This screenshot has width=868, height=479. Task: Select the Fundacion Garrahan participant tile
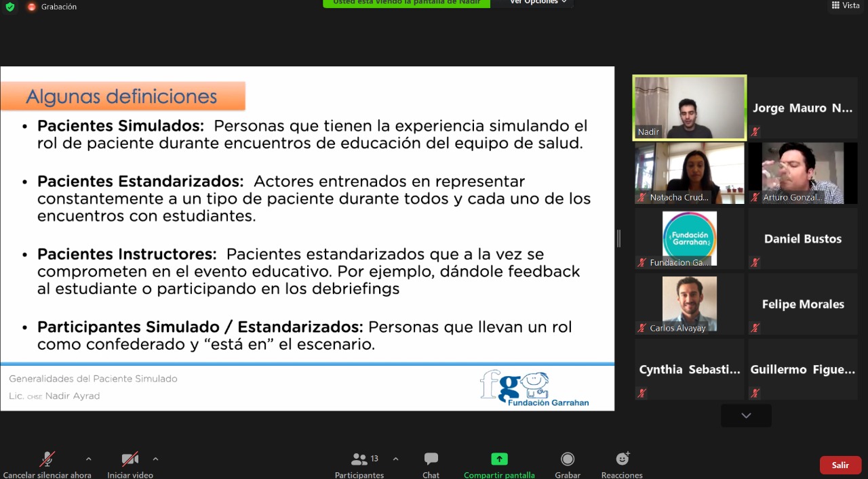tap(690, 238)
